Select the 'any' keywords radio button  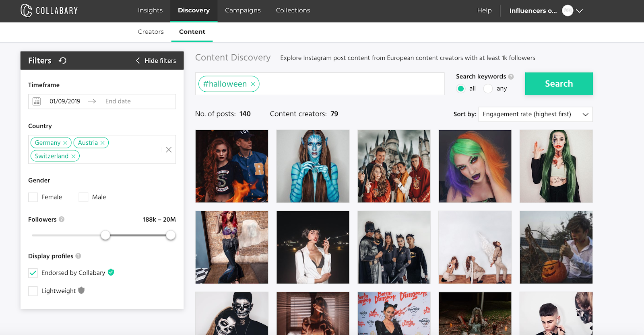click(488, 88)
